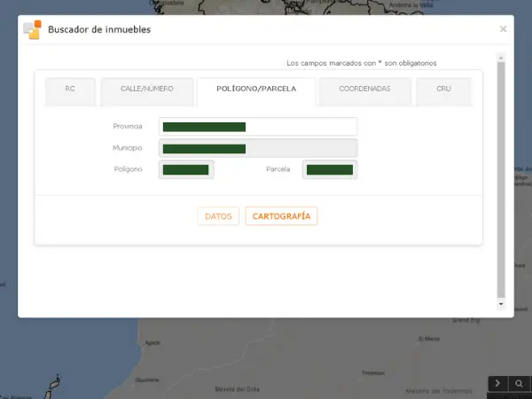The height and width of the screenshot is (399, 532).
Task: Switch to the COORDENADAS tab
Action: coord(364,90)
